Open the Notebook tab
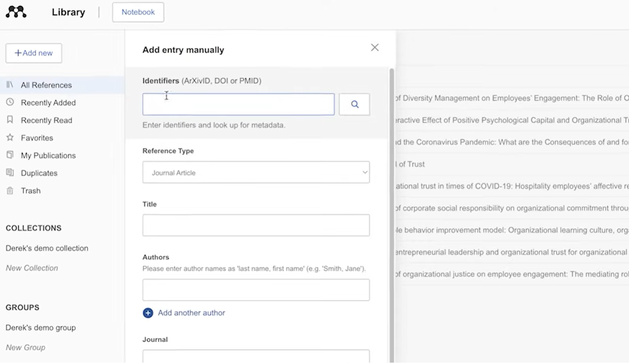The height and width of the screenshot is (364, 629). tap(138, 12)
